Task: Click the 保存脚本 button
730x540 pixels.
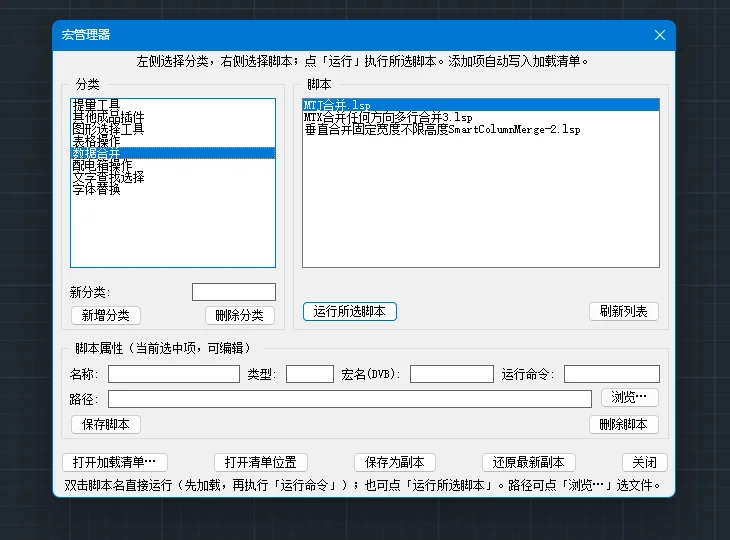Action: click(x=106, y=425)
